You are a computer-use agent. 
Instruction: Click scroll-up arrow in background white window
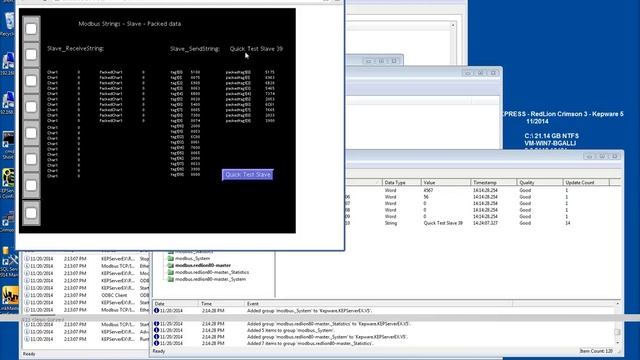453,25
